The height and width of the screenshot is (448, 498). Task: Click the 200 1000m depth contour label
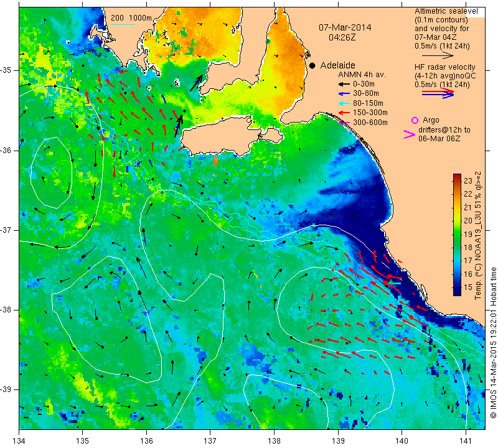[x=131, y=18]
